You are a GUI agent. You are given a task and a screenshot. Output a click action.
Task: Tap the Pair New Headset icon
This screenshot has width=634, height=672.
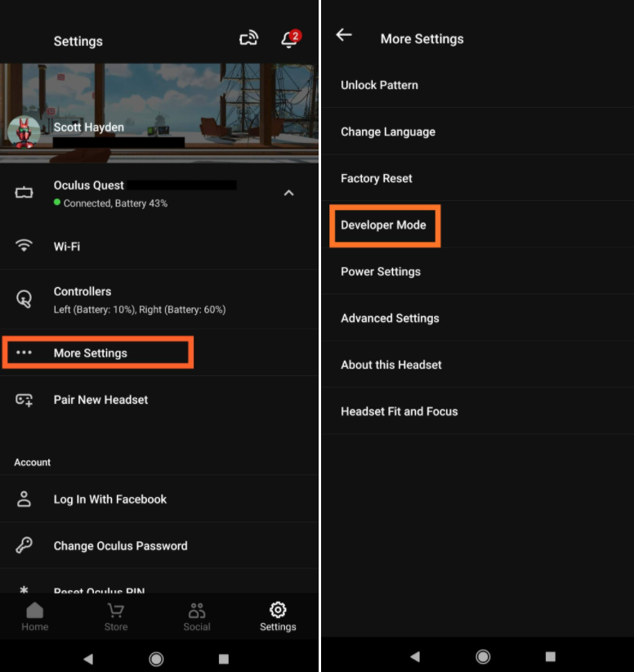[24, 400]
